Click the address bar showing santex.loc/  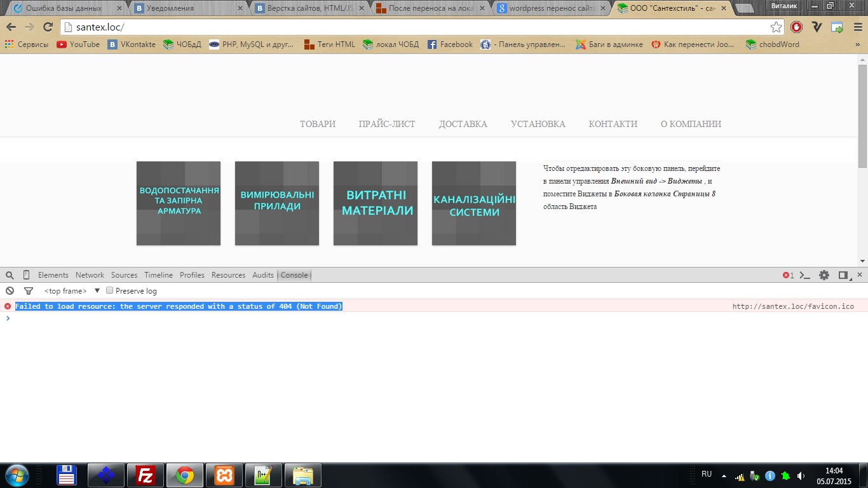click(413, 27)
